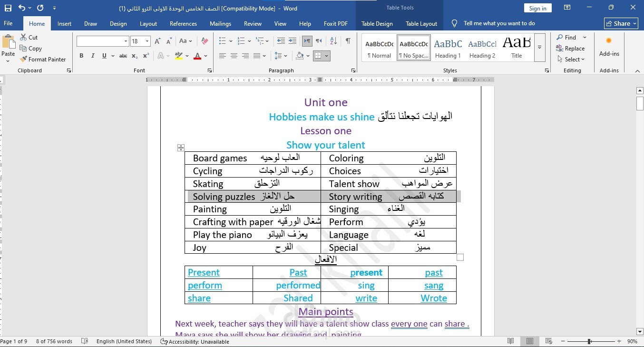This screenshot has height=347, width=644.
Task: Undo the last action
Action: point(22,8)
